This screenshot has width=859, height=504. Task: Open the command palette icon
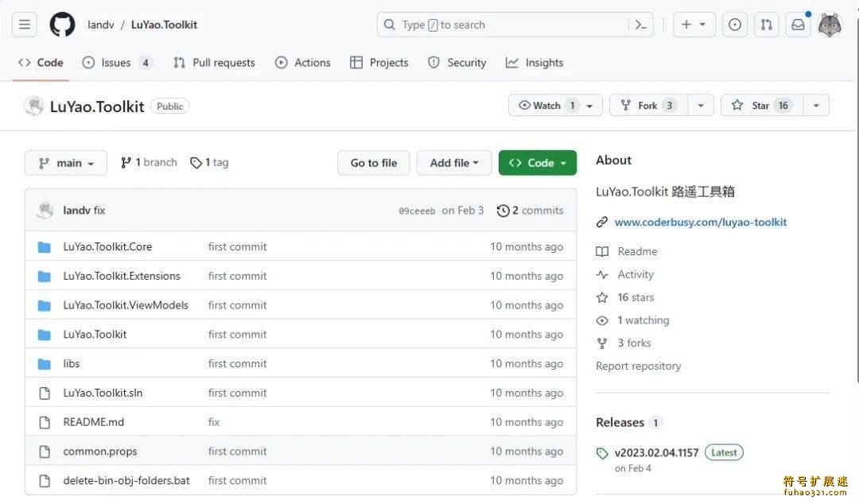[640, 25]
